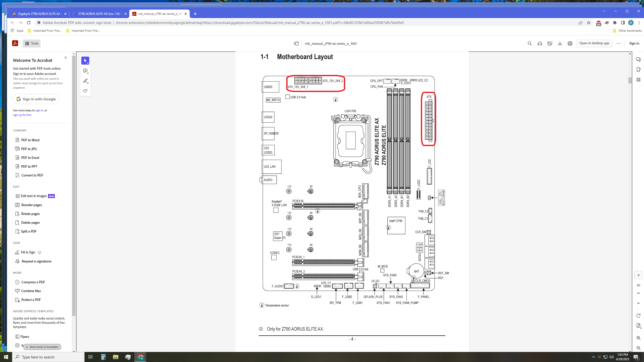
Task: Click the document properties icon
Action: (x=638, y=326)
